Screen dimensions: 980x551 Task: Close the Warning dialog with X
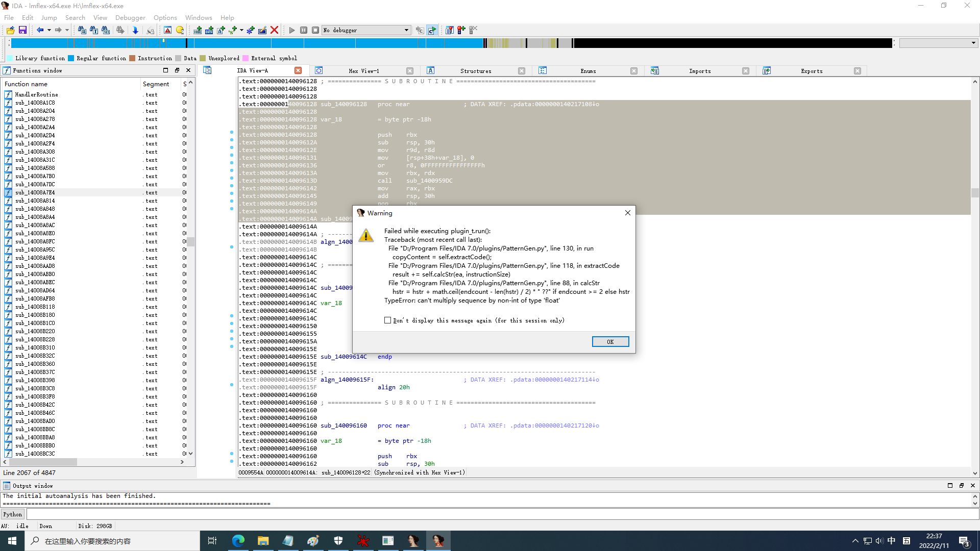(628, 213)
